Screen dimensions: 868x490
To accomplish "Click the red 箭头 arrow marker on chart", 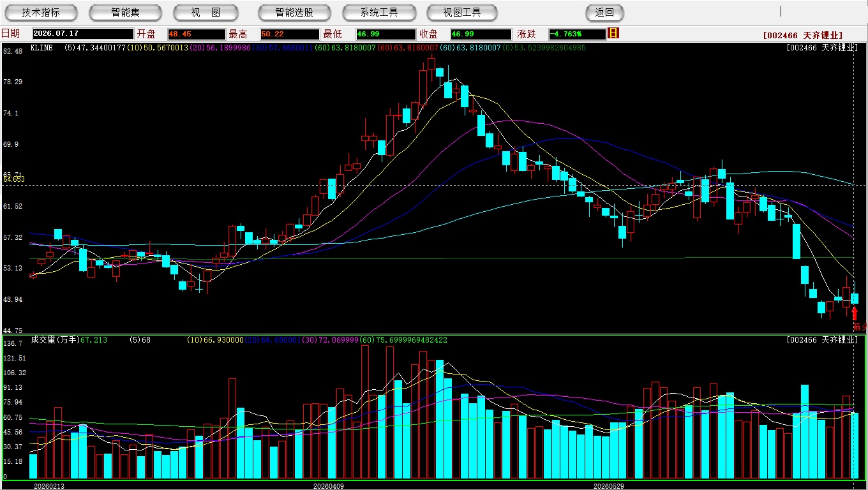I will click(855, 313).
